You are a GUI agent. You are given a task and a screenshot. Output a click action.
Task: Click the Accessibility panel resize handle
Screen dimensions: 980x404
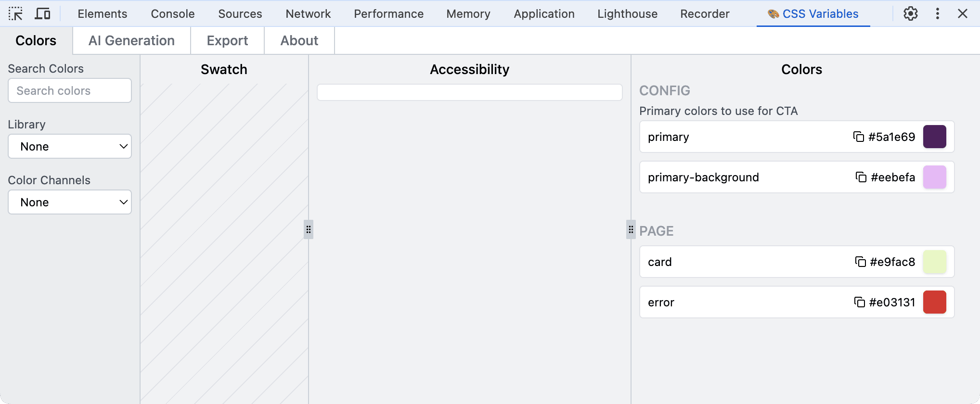(631, 229)
